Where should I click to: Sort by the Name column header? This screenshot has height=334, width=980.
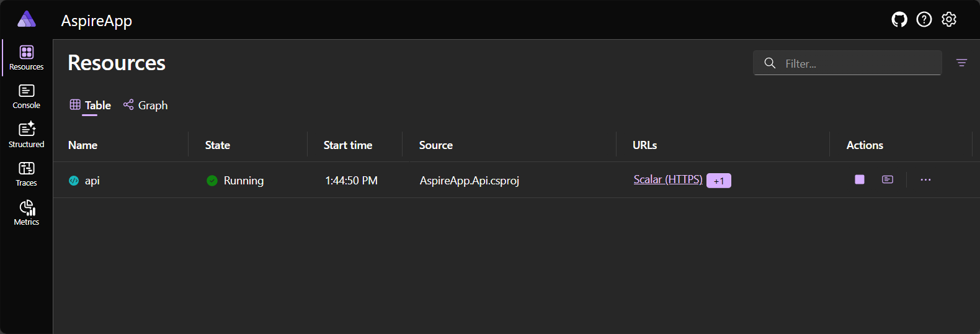83,145
